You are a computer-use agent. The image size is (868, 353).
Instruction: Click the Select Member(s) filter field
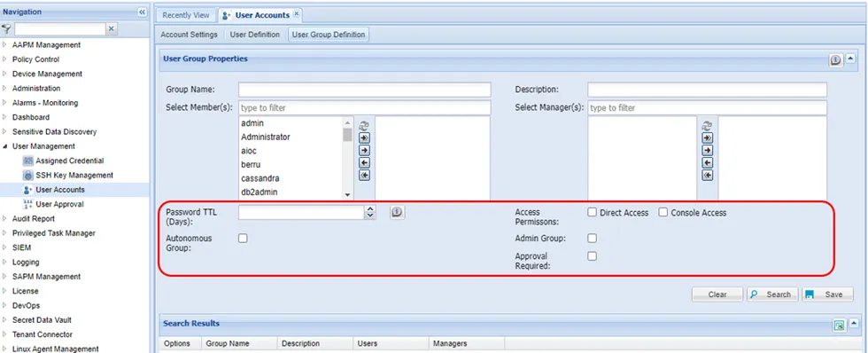coord(365,107)
